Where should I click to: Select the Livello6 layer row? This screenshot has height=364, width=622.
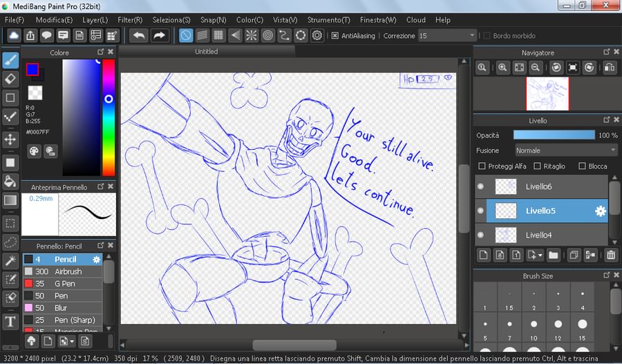click(x=541, y=186)
